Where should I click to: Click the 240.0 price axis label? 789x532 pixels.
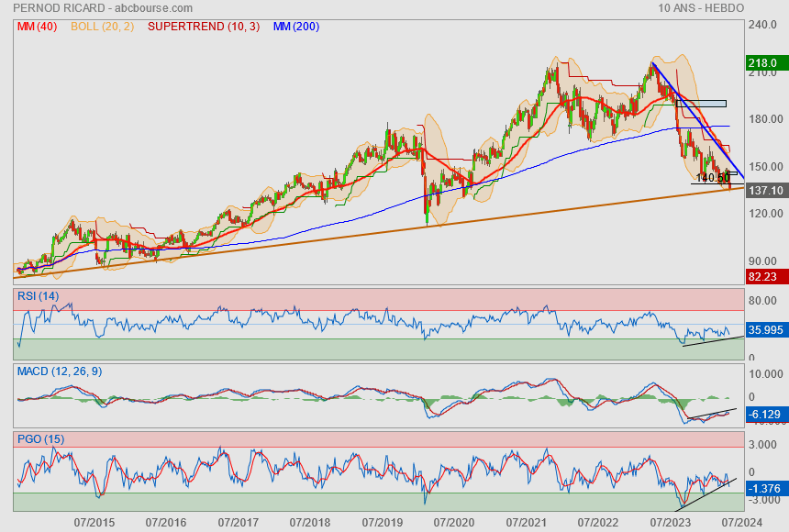(x=762, y=25)
